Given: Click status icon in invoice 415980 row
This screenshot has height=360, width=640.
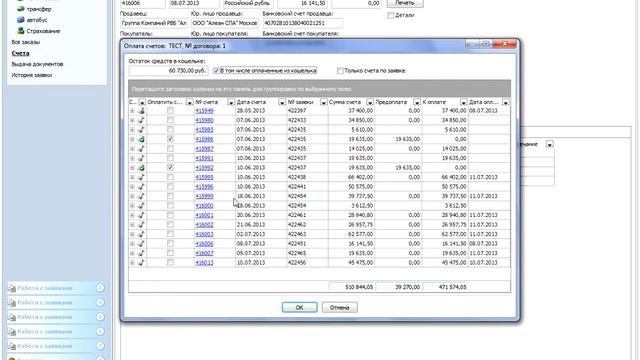Looking at the screenshot, I should pyautogui.click(x=141, y=120).
